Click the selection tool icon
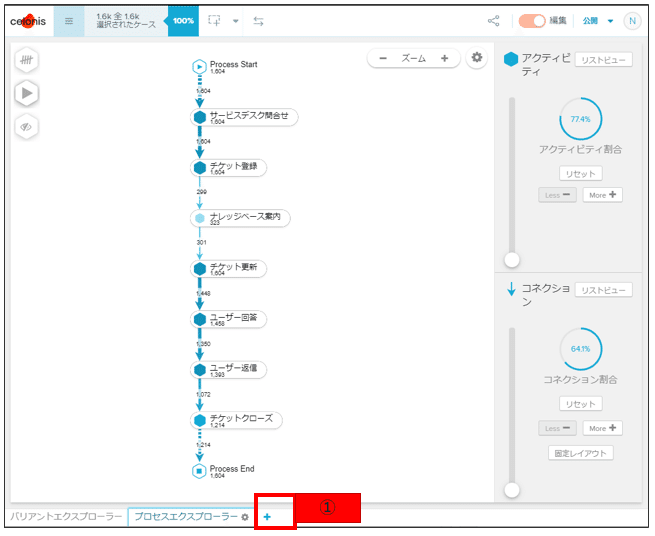This screenshot has height=536, width=655. tap(214, 21)
